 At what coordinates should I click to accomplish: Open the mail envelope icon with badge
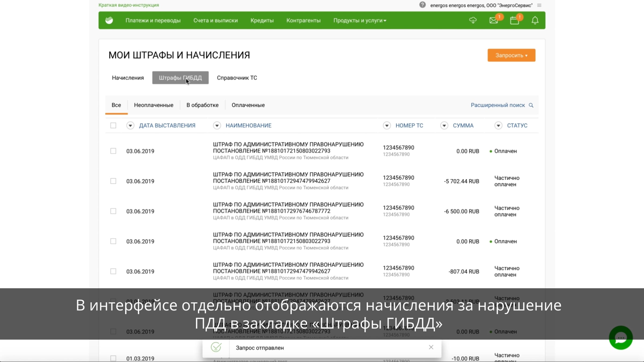click(494, 20)
